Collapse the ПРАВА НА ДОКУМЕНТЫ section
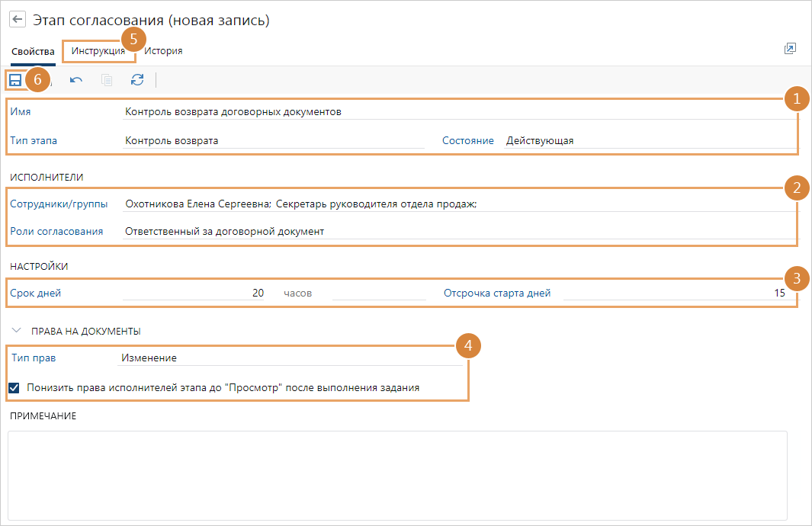 click(x=17, y=331)
